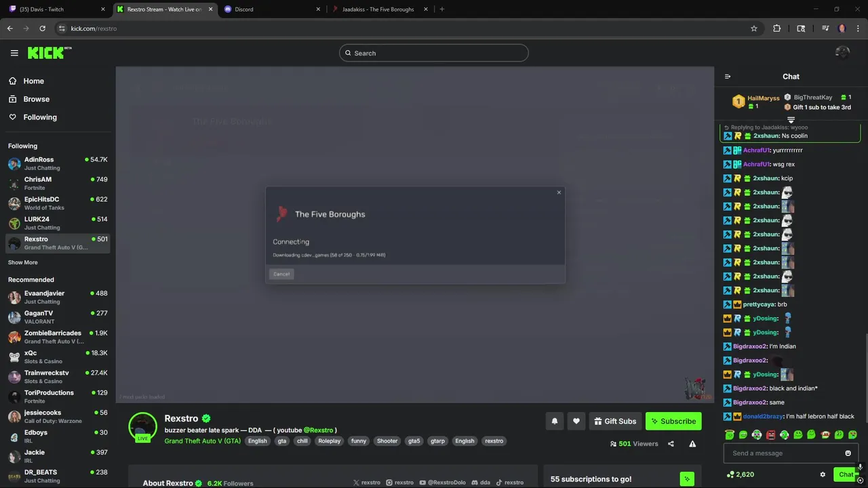
Task: Select the Roleplay tag
Action: coord(330,441)
